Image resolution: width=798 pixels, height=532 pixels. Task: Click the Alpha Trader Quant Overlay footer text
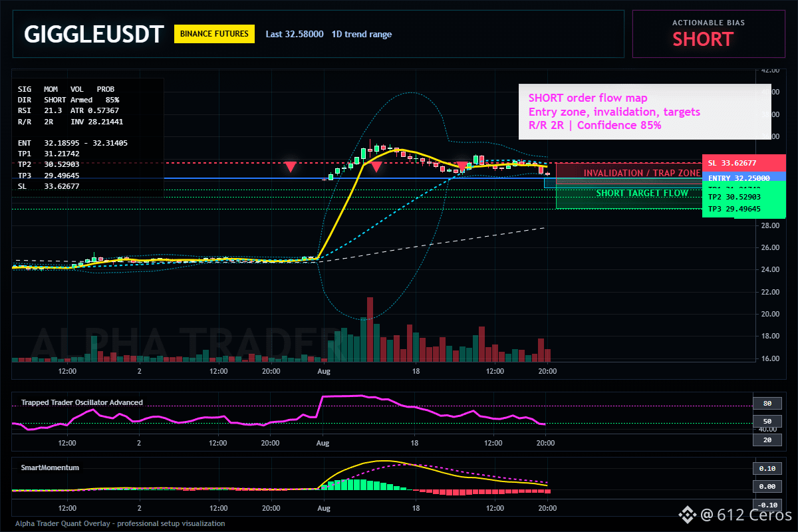[120, 523]
